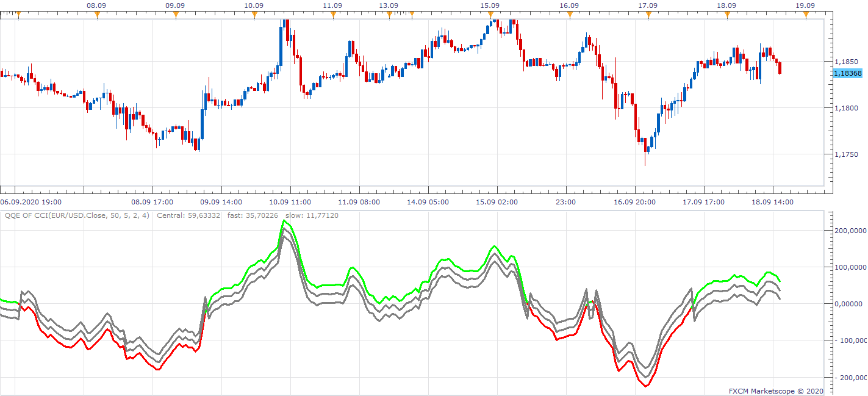The image size is (868, 396).
Task: Click the orange day marker below 11.09
Action: 333,15
